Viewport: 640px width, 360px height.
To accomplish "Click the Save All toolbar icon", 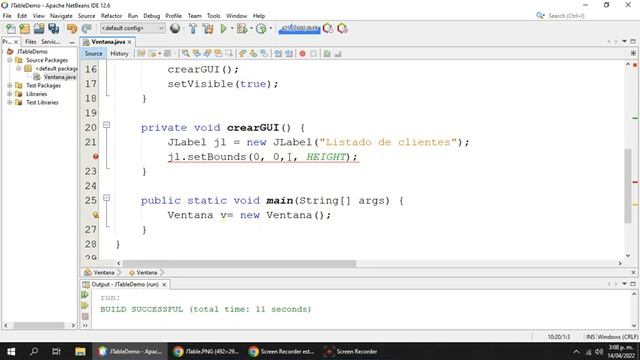I will (x=53, y=29).
